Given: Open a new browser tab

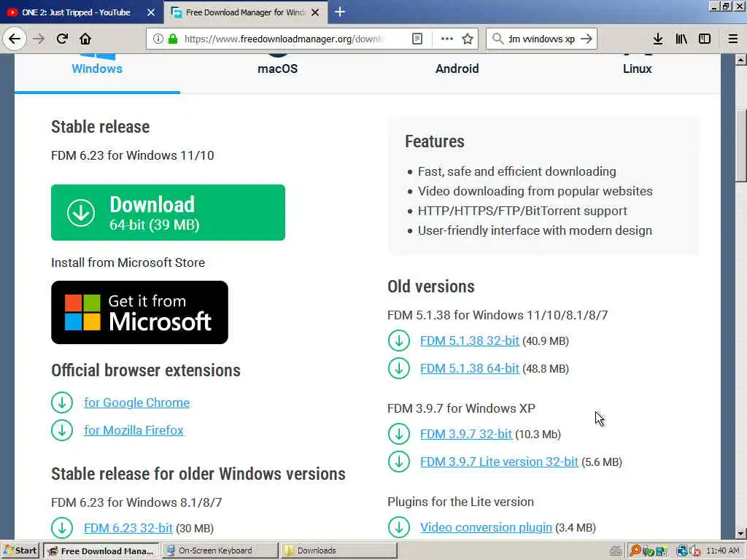Looking at the screenshot, I should [x=340, y=12].
